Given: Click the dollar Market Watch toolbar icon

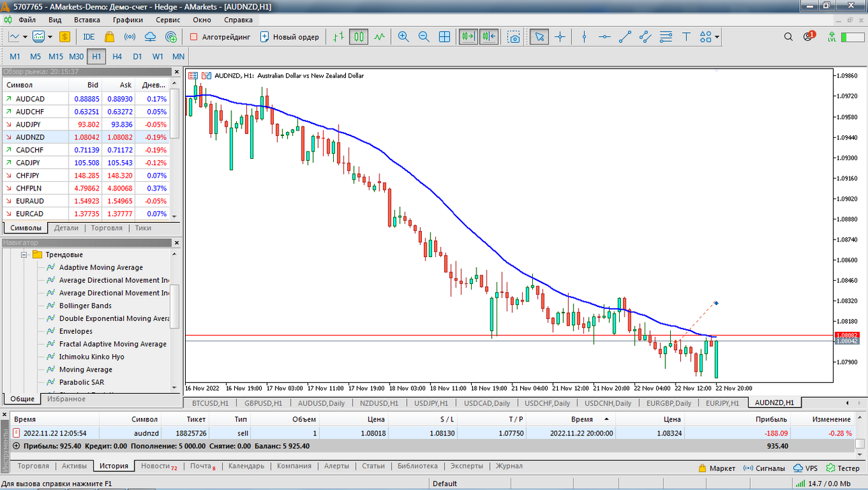Looking at the screenshot, I should [x=65, y=36].
